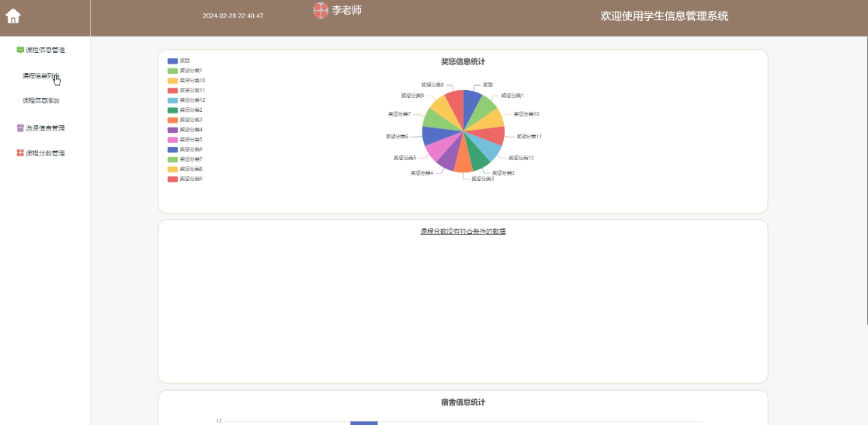
Task: Go to the home page via house icon
Action: pyautogui.click(x=12, y=16)
